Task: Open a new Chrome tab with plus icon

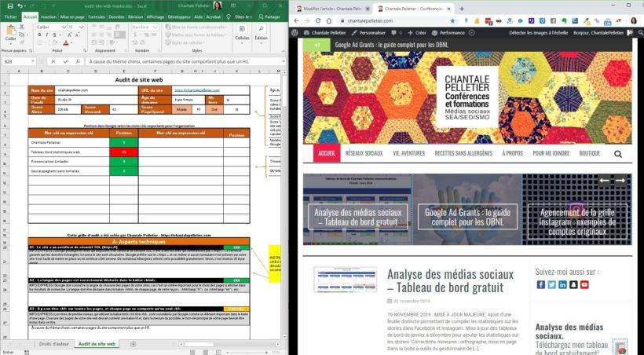Action: (x=462, y=9)
